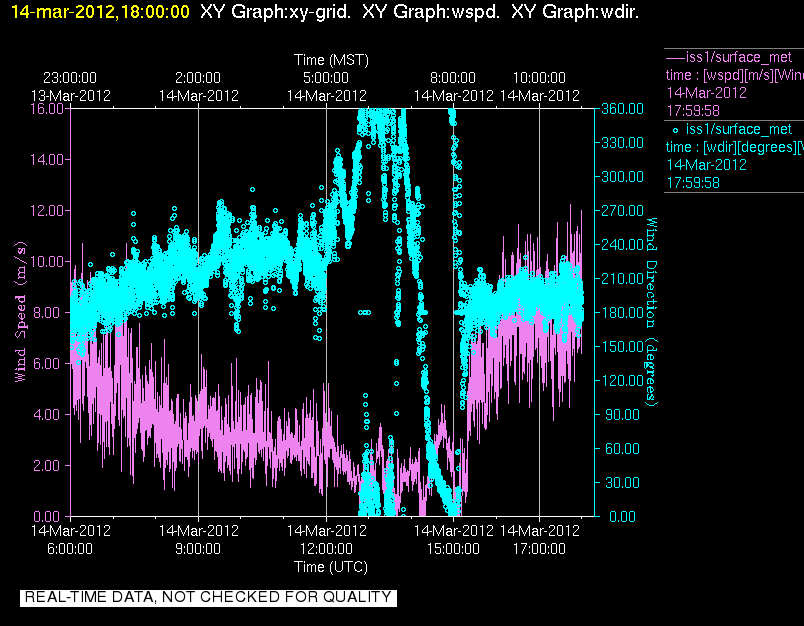Click the 8.00 wind speed tick label
Viewport: 804px width, 626px height.
[49, 312]
